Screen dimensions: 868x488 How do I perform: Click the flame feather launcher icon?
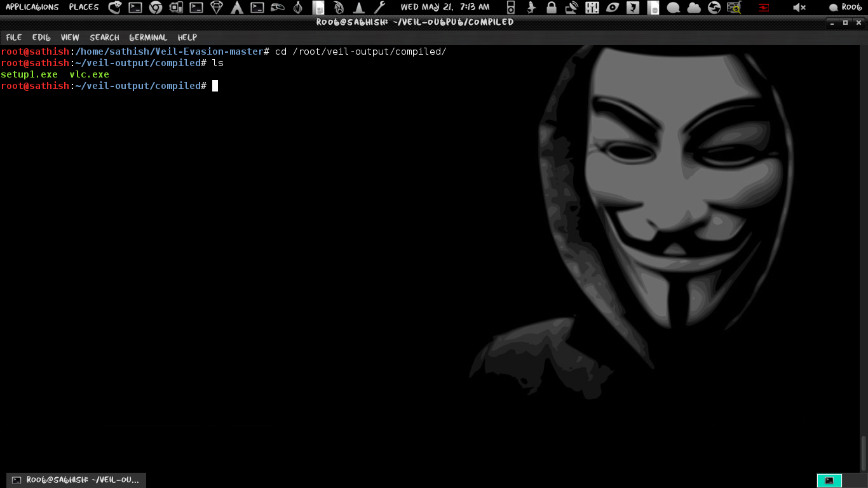tap(339, 8)
